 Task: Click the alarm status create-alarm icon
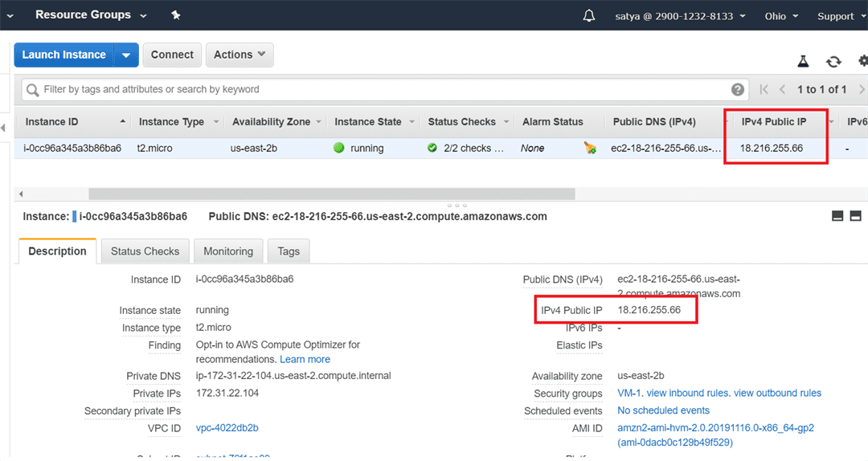click(x=590, y=148)
